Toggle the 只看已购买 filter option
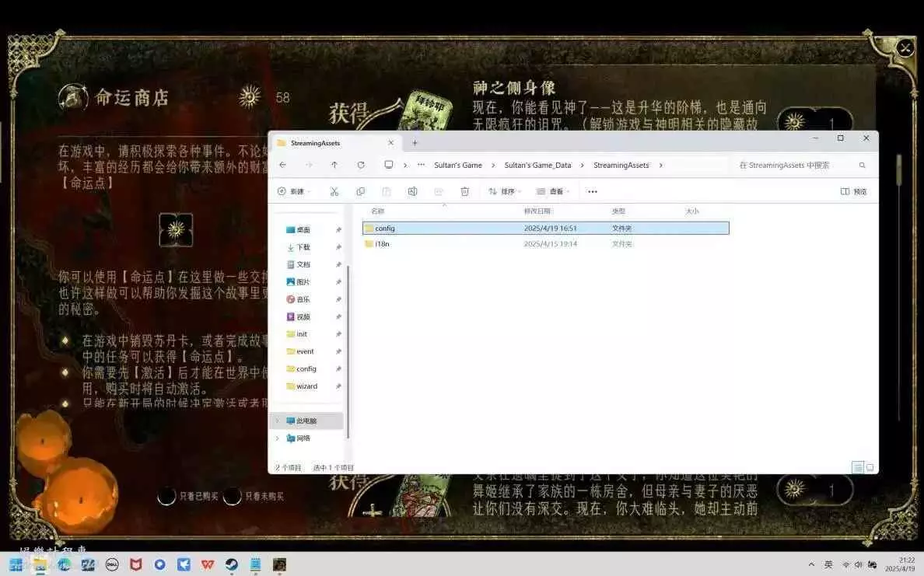Image resolution: width=924 pixels, height=576 pixels. click(166, 496)
